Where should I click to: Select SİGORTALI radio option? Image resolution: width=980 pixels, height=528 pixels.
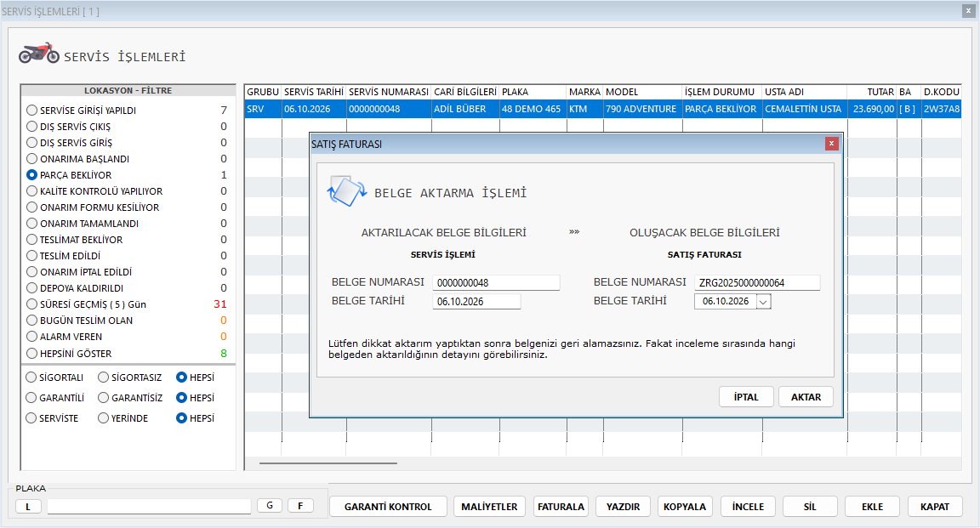31,378
